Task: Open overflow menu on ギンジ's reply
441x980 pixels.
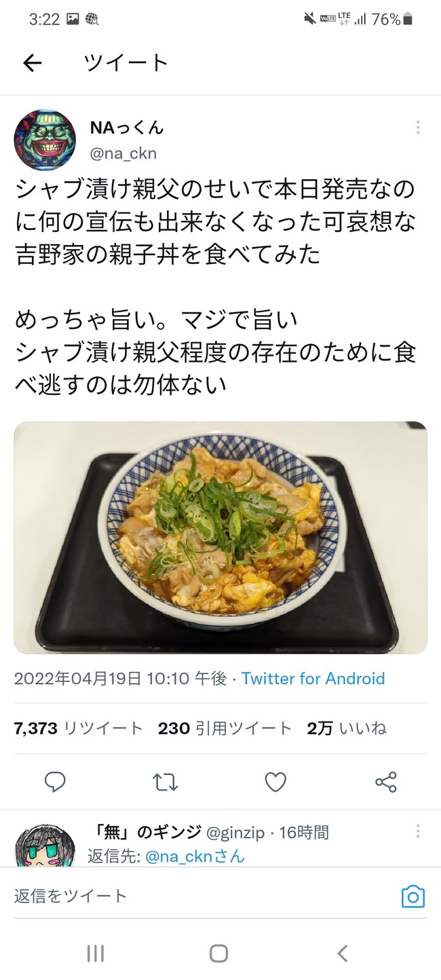Action: coord(418,831)
